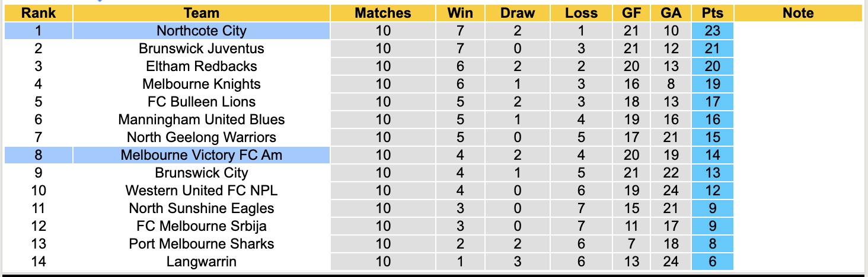
Task: Sort by the Team column header
Action: click(x=202, y=13)
